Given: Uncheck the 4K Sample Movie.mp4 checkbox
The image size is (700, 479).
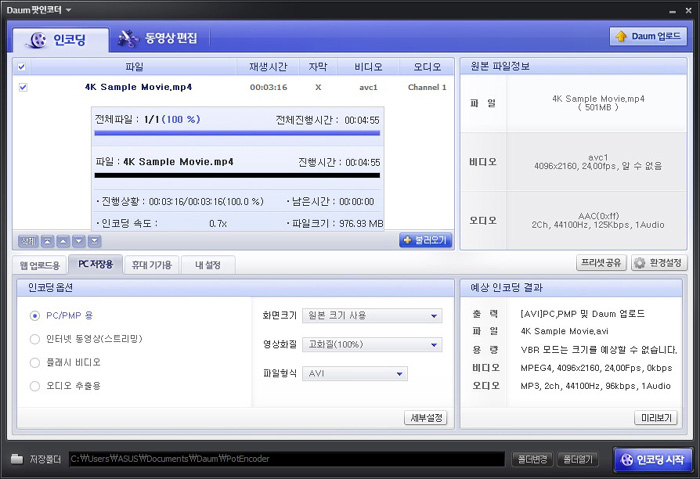Looking at the screenshot, I should point(23,87).
